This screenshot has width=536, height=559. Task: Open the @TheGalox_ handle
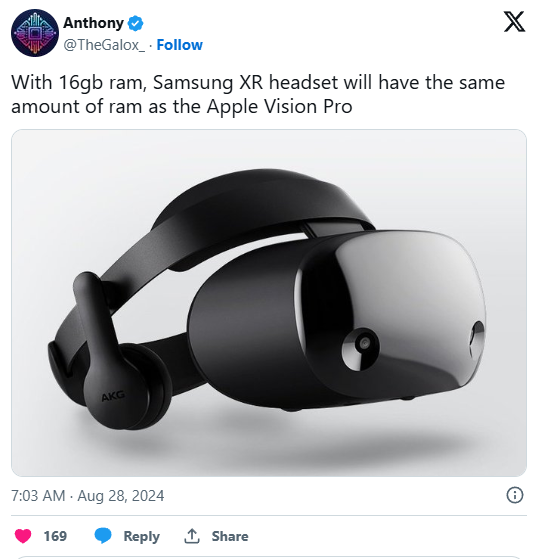(x=104, y=45)
